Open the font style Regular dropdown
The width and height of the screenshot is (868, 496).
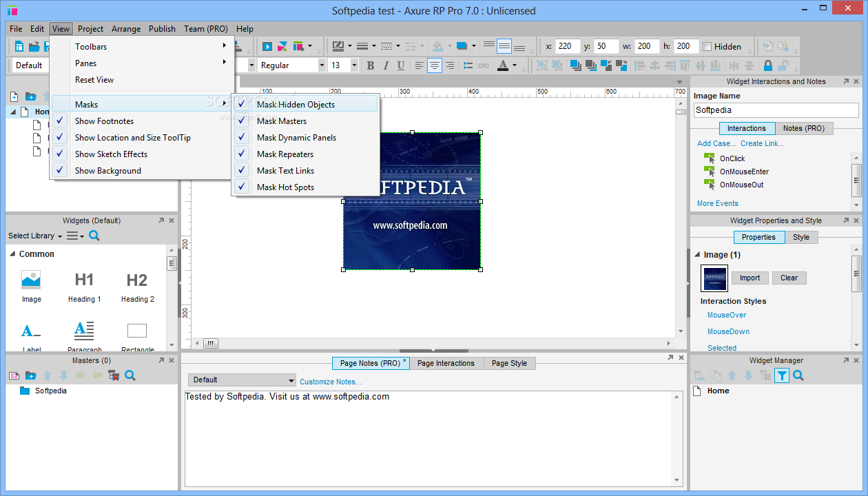[x=322, y=65]
